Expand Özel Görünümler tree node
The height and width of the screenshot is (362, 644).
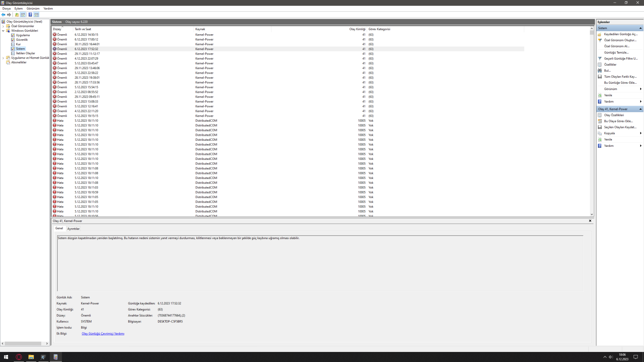click(3, 26)
